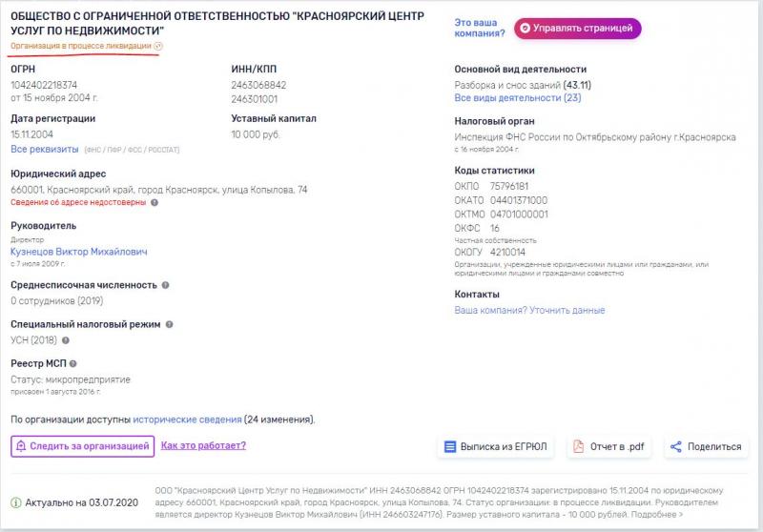
Task: Click Следить за организацией button
Action: click(83, 446)
